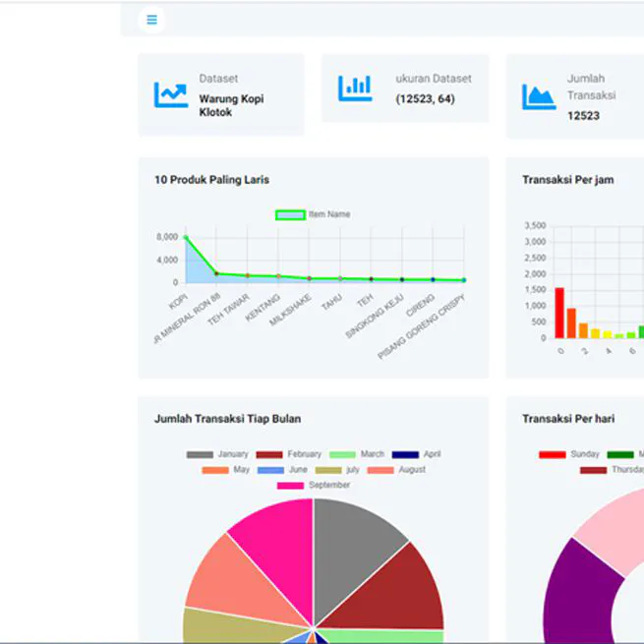Screen dimensions: 644x644
Task: Toggle the April legend entry
Action: [418, 454]
